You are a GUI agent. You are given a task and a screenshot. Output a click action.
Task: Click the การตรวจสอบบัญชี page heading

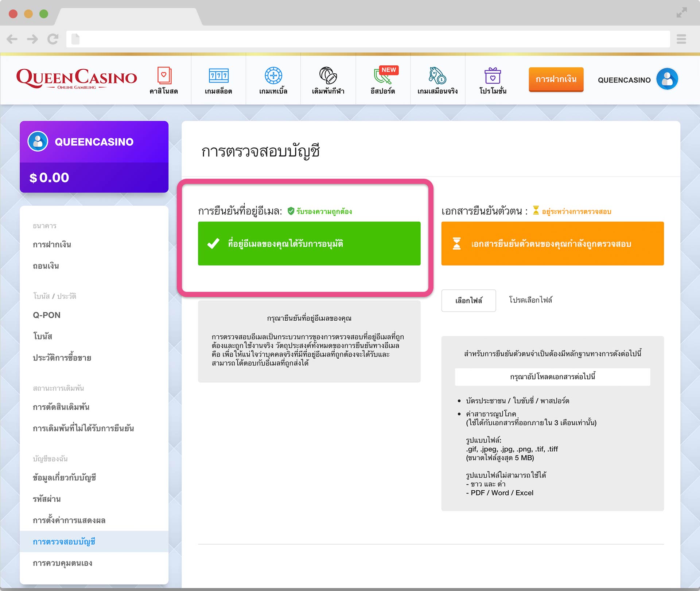pos(260,151)
